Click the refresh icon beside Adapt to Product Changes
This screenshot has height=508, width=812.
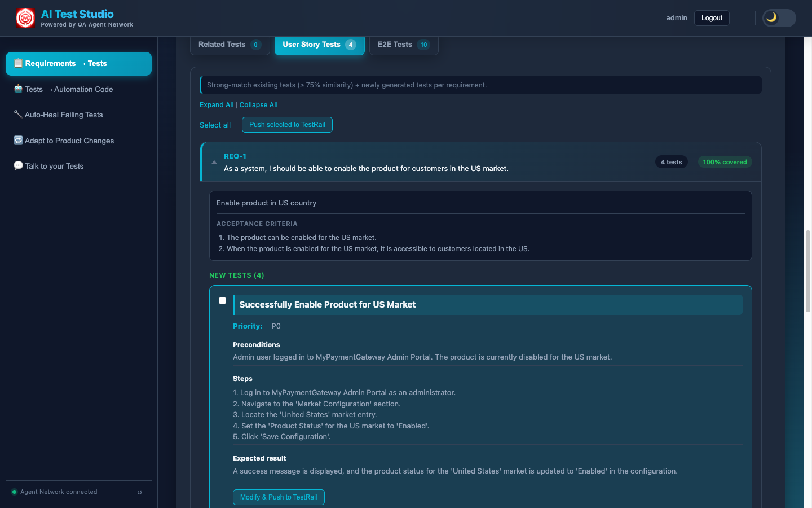tap(18, 140)
